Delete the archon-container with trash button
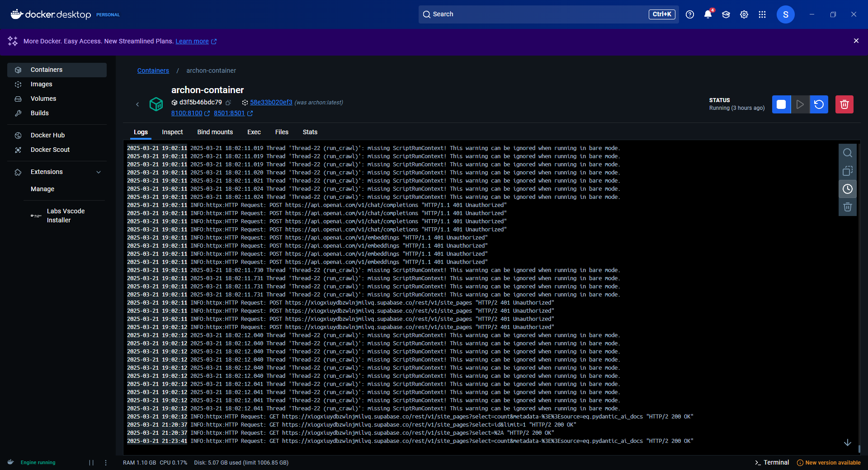The height and width of the screenshot is (470, 868). (844, 104)
